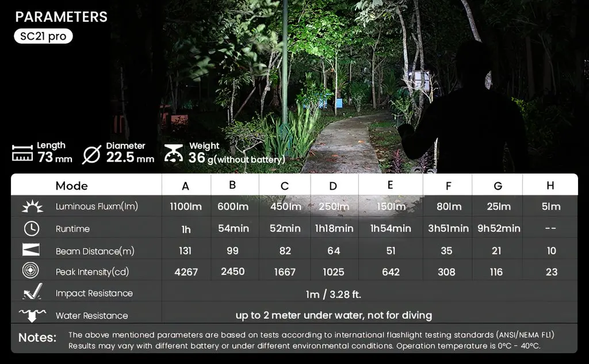Click peak intensity value 308
This screenshot has width=589, height=364.
[446, 273]
